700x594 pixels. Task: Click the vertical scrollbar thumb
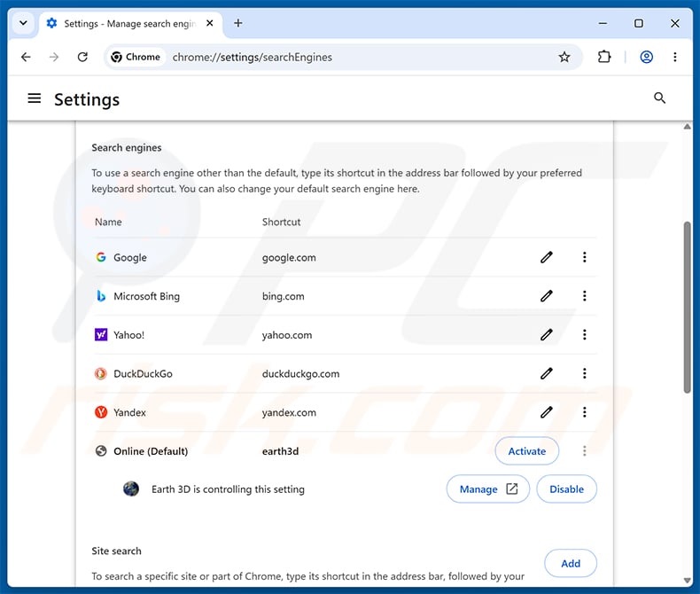[x=687, y=308]
